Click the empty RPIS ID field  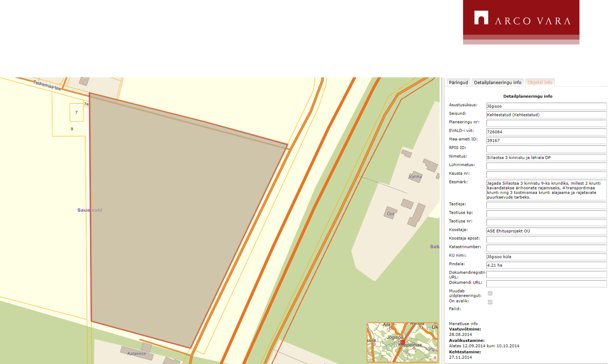pyautogui.click(x=546, y=149)
